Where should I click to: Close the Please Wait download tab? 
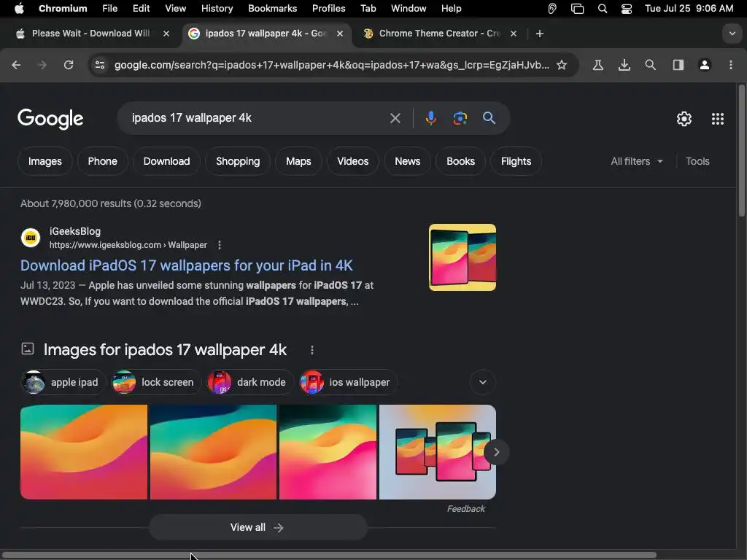tap(166, 34)
